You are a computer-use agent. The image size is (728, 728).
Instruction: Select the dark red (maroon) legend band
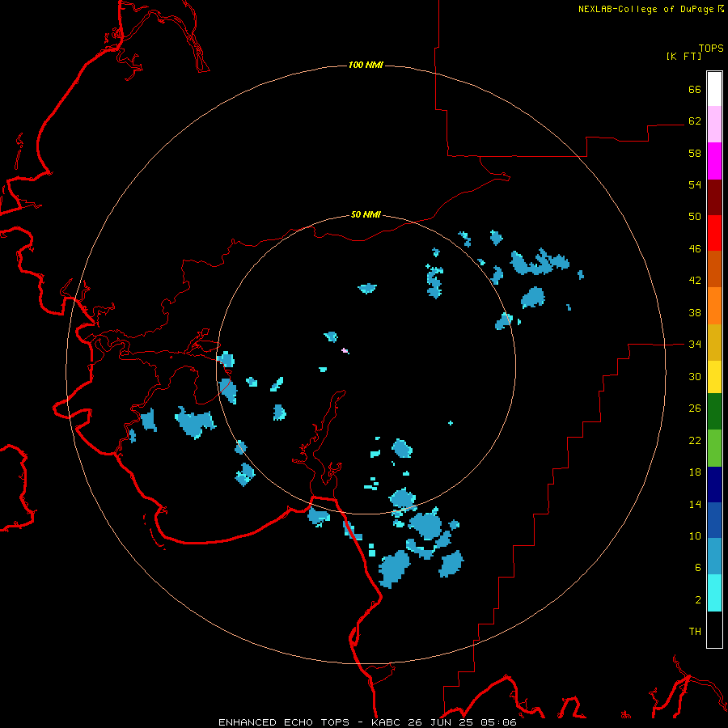(714, 197)
